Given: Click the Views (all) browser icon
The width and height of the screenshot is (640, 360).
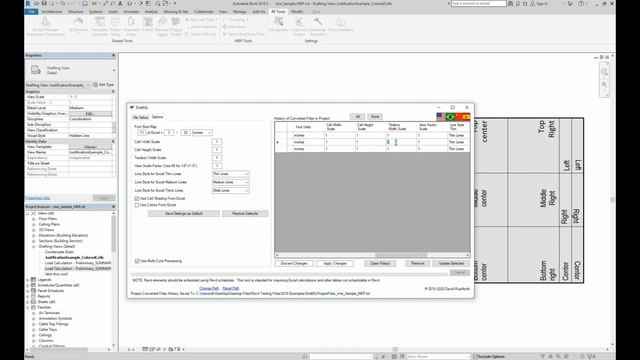Looking at the screenshot, I should (x=33, y=213).
